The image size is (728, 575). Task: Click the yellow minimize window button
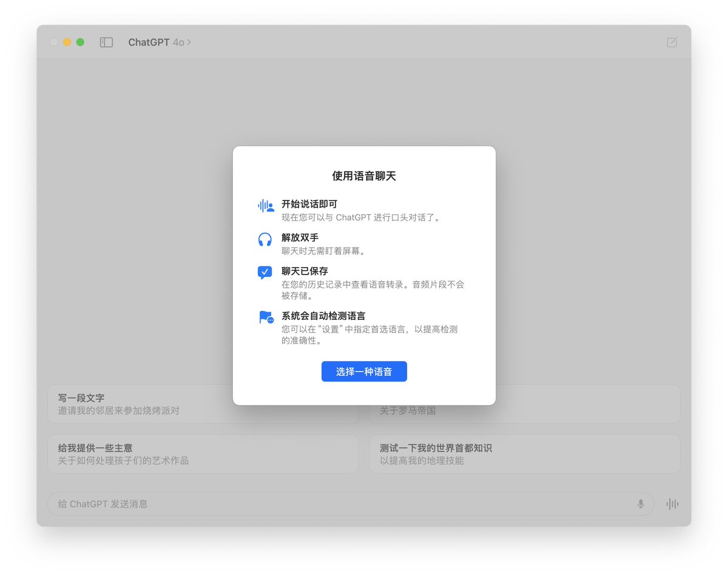(67, 43)
